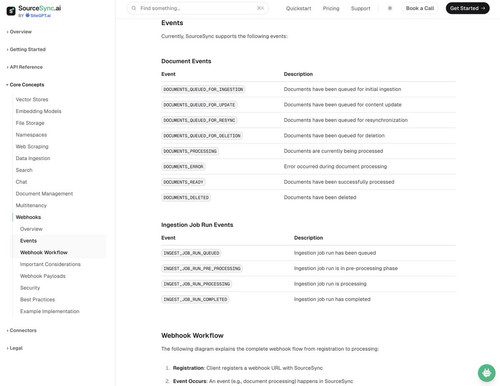
Task: Click the SourceSync.ai logo icon
Action: 11,11
